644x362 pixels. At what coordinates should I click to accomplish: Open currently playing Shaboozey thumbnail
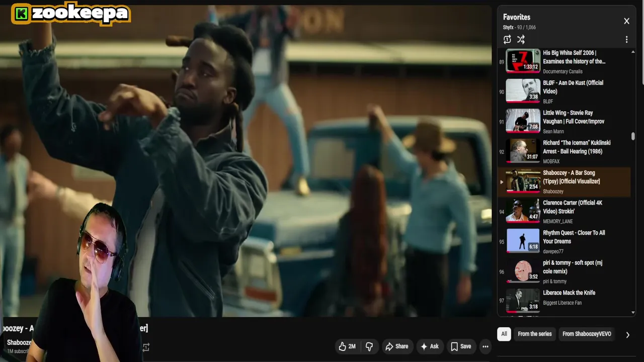click(523, 181)
